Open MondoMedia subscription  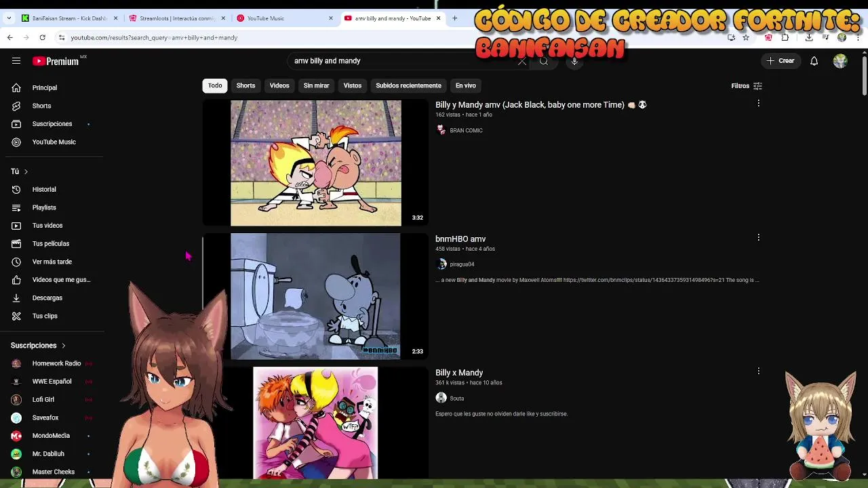(x=52, y=436)
